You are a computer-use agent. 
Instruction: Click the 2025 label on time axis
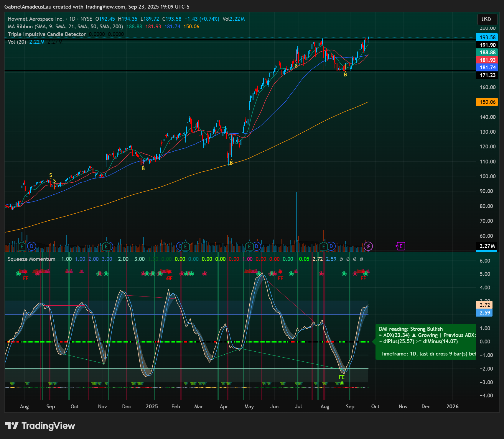[x=152, y=407]
